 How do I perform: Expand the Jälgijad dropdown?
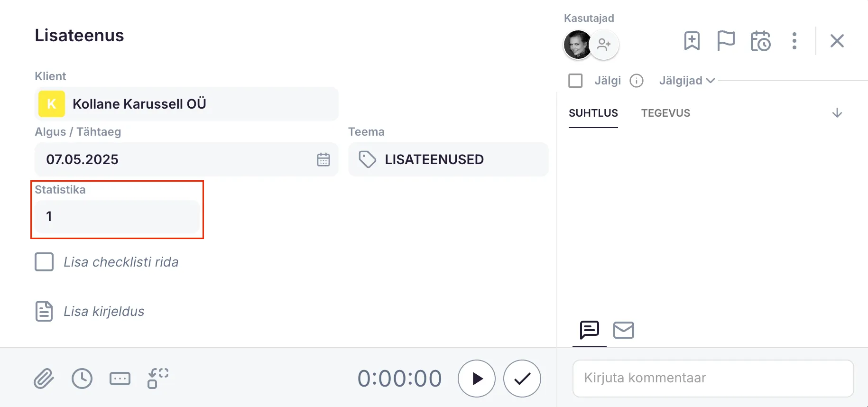tap(686, 81)
